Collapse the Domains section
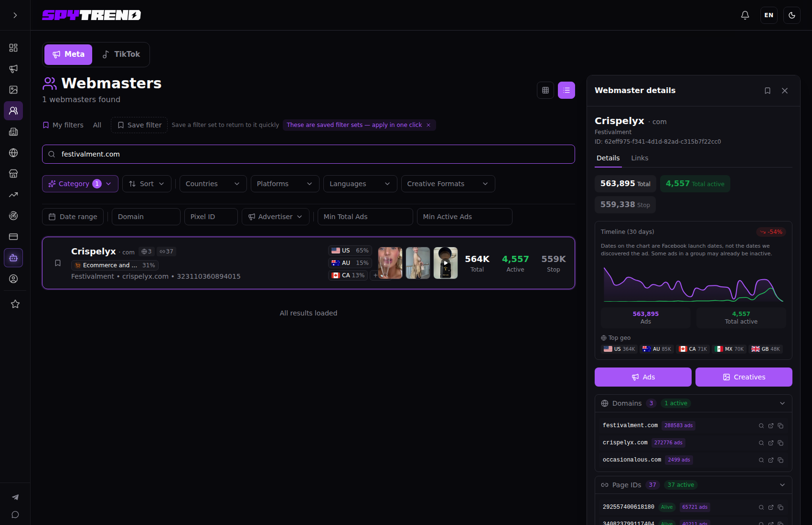 tap(782, 403)
